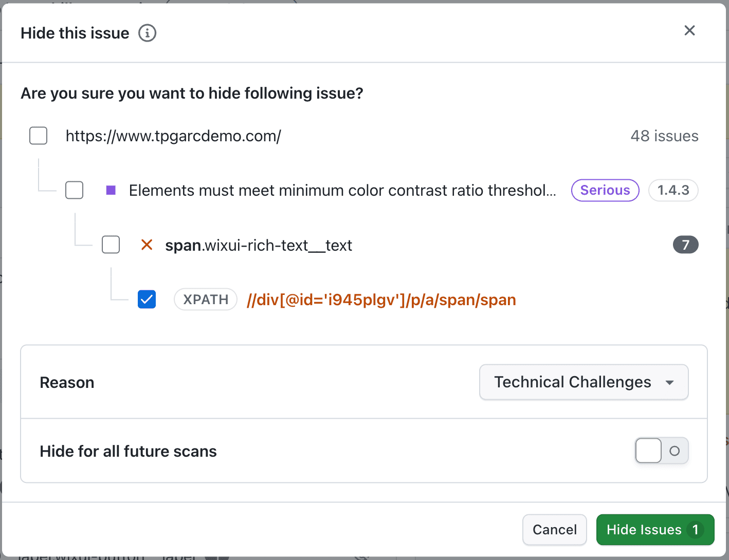Click the red X icon beside span selector
This screenshot has height=560, width=729.
[x=147, y=245]
